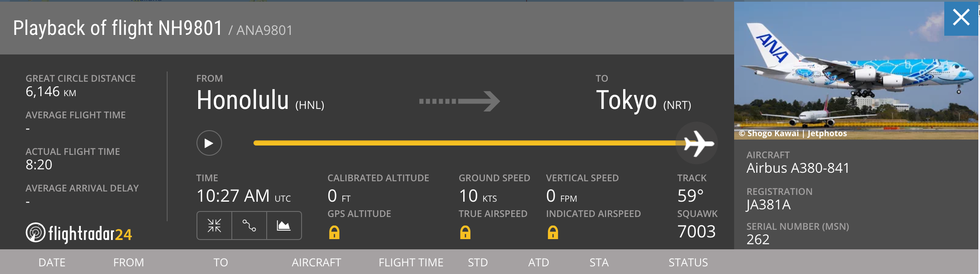Click the DATE column header
The width and height of the screenshot is (980, 274).
(x=52, y=263)
